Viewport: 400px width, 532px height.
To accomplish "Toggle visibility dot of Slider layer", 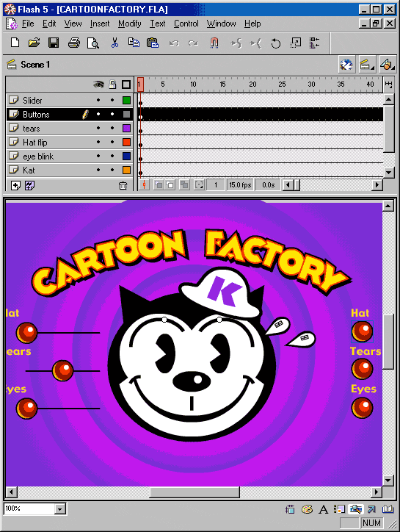I will [x=98, y=100].
